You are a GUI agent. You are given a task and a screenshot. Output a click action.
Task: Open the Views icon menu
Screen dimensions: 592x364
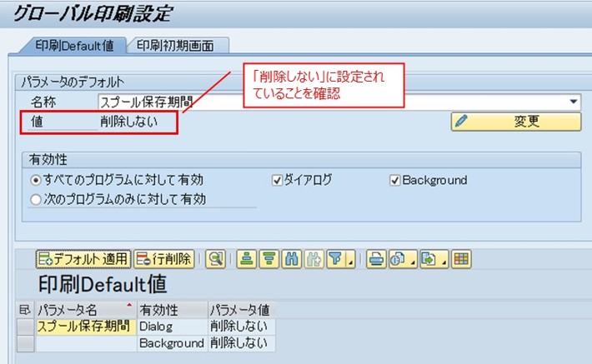(398, 259)
